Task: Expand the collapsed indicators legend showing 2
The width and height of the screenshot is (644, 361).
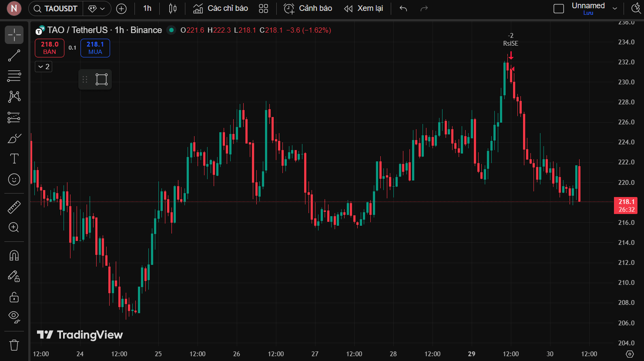Action: (x=44, y=67)
